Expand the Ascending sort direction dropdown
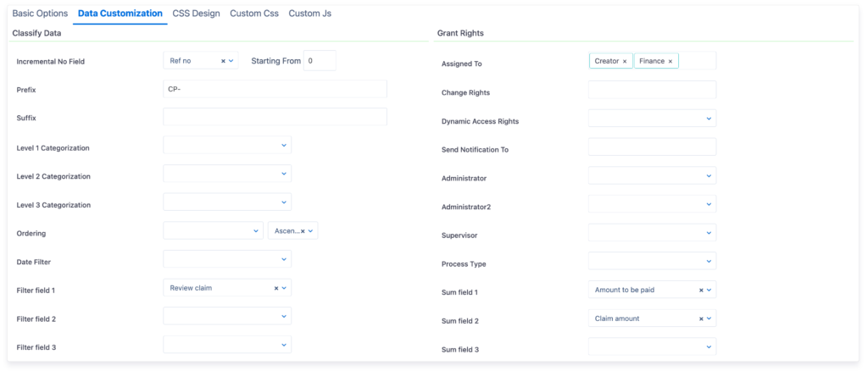This screenshot has width=868, height=371. tap(310, 231)
